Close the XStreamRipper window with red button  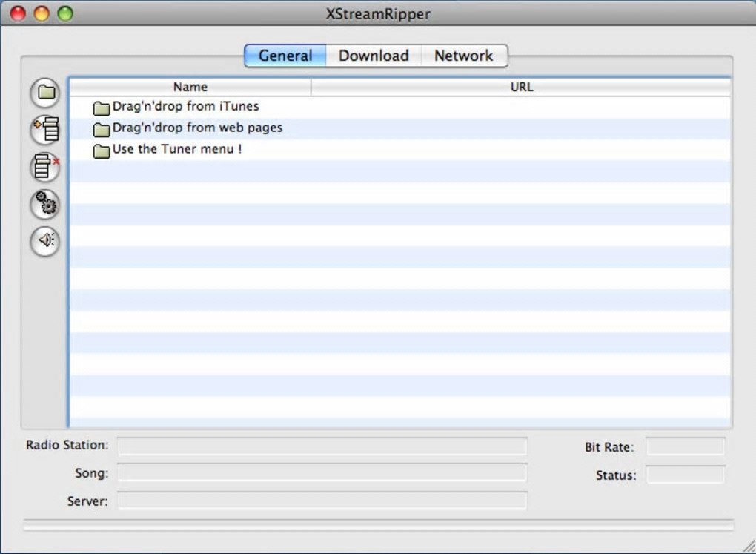click(x=18, y=13)
